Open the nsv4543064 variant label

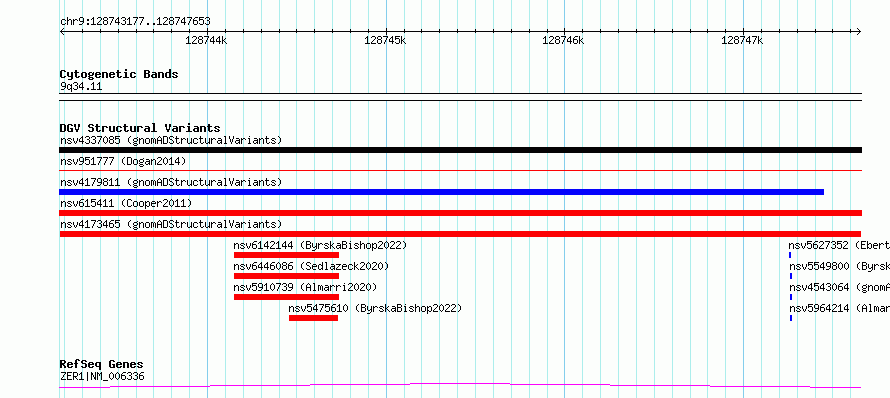(839, 287)
